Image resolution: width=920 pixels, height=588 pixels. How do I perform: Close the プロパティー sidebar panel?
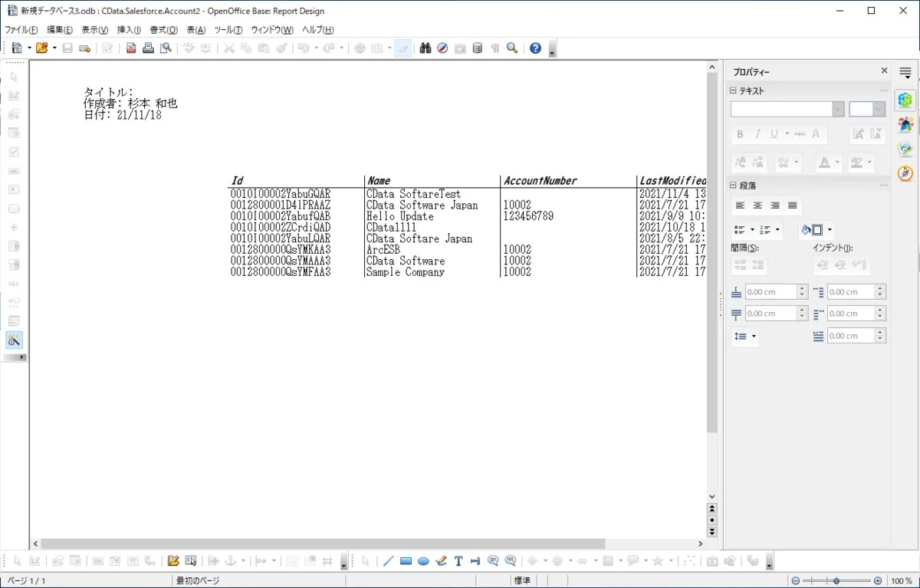coord(884,71)
